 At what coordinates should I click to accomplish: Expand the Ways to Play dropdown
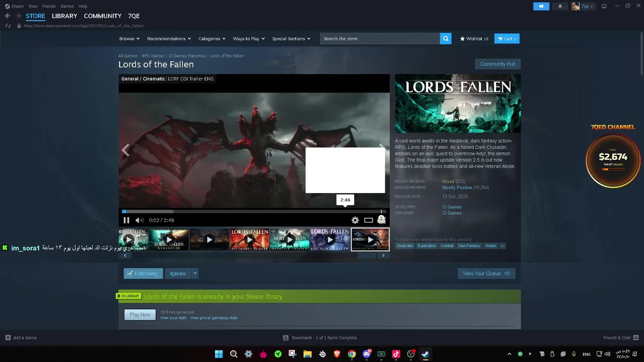pos(249,39)
